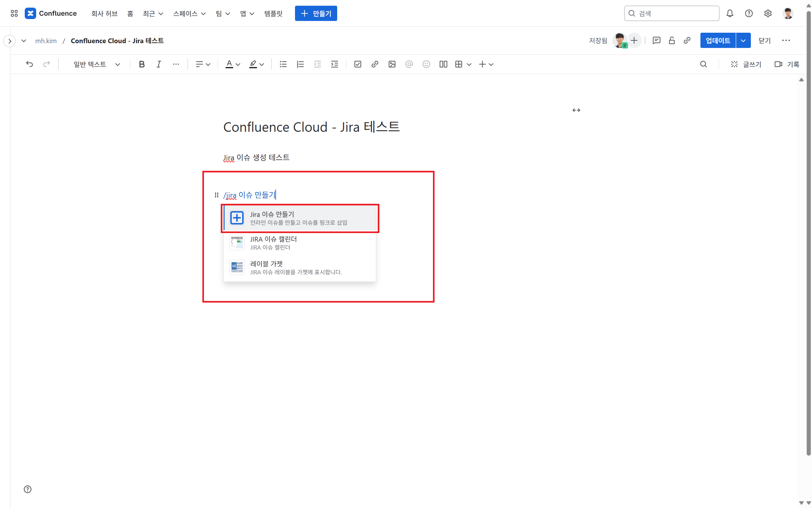Open find and replace search
Viewport: 812px width, 508px height.
point(704,64)
